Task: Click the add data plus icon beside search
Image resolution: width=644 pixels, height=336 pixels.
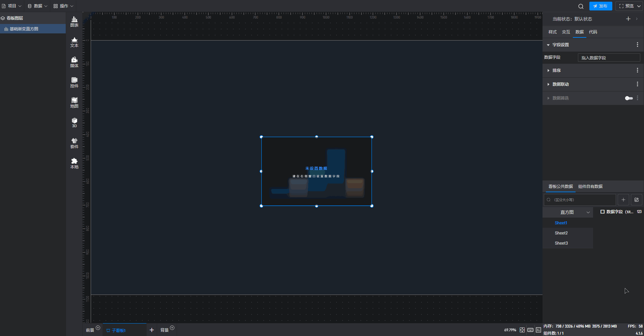Action: pyautogui.click(x=623, y=200)
